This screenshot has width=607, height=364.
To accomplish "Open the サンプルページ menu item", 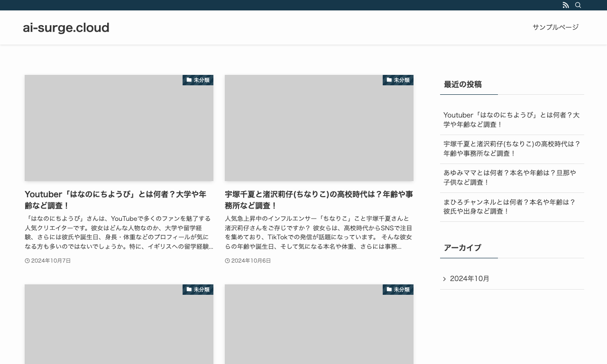I will [555, 27].
